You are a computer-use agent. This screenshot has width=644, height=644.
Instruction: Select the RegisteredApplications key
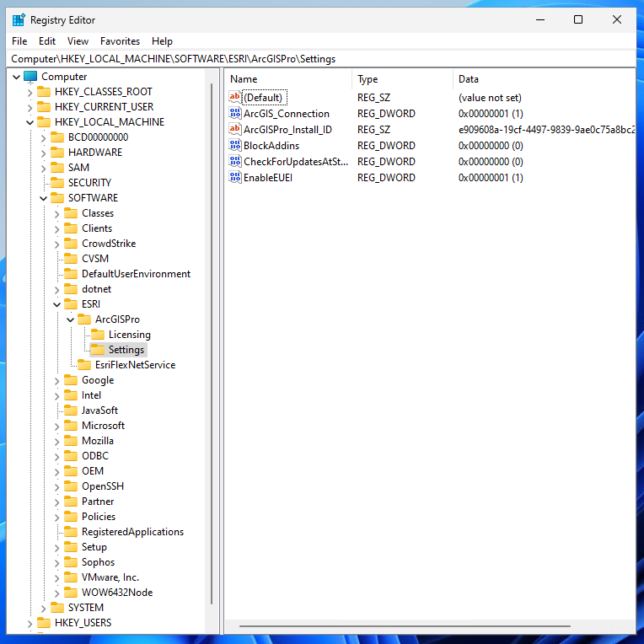tap(132, 532)
